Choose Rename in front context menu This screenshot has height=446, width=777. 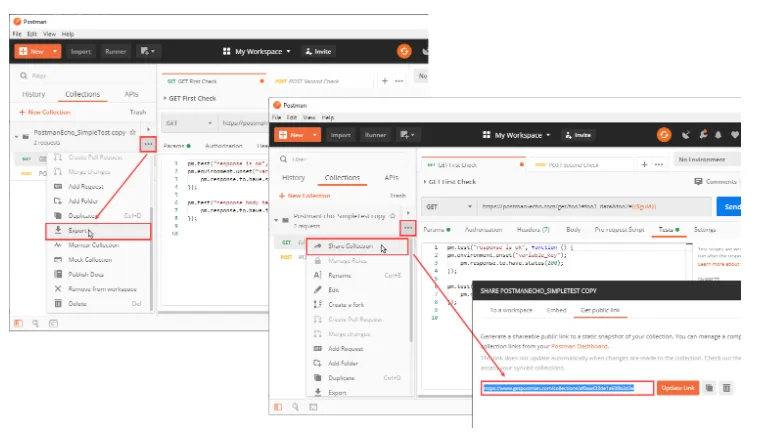coord(357,275)
